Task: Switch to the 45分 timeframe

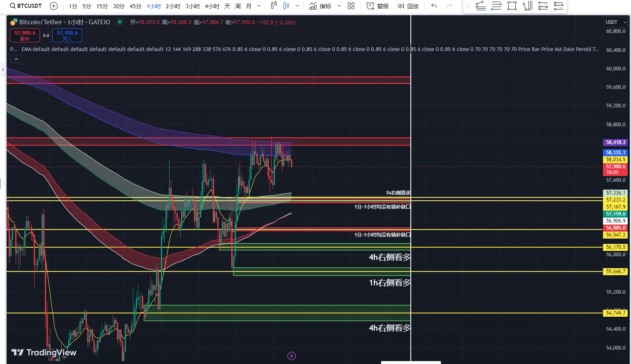Action: tap(135, 6)
